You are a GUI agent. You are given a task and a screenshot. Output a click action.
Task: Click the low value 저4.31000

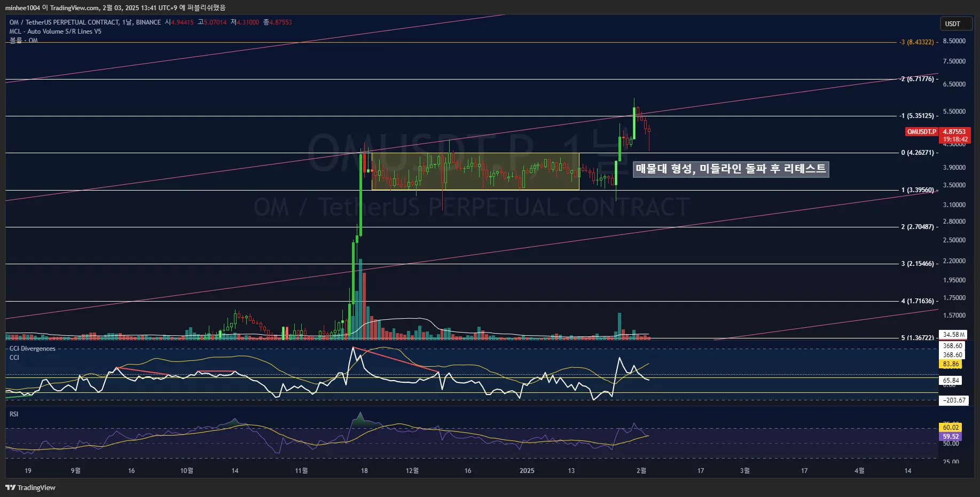pyautogui.click(x=245, y=22)
